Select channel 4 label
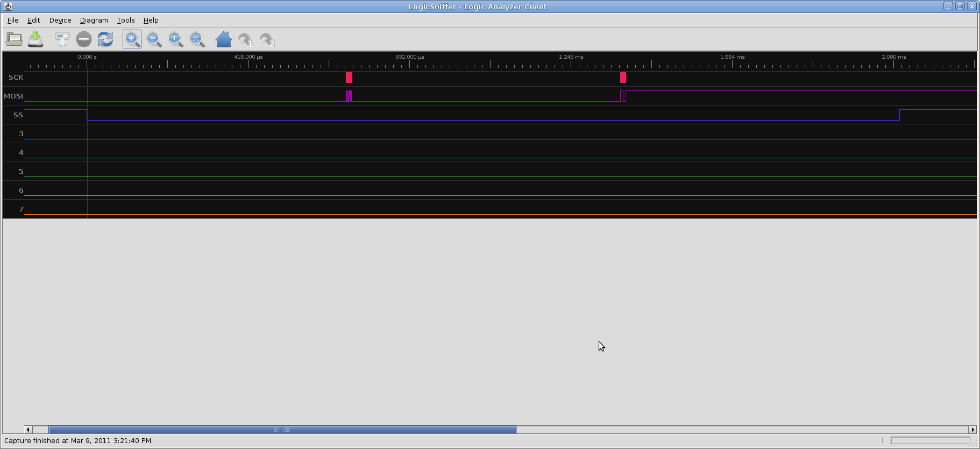 coord(21,152)
